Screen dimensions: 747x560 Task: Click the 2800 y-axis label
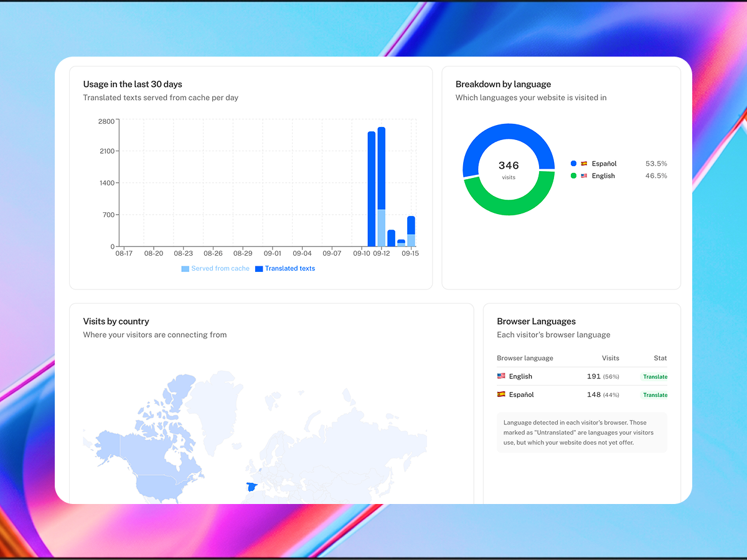[x=106, y=121]
